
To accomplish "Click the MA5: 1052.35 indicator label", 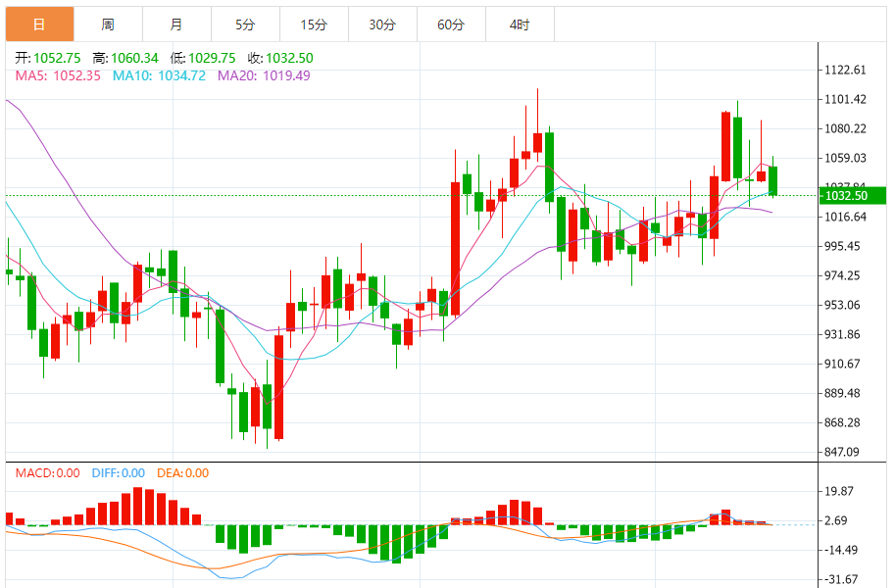I will click(58, 75).
